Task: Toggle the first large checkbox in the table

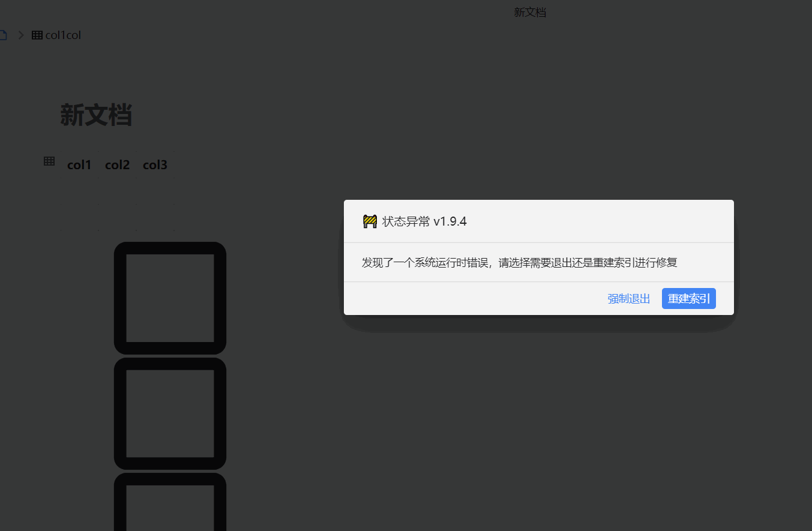Action: pos(170,298)
